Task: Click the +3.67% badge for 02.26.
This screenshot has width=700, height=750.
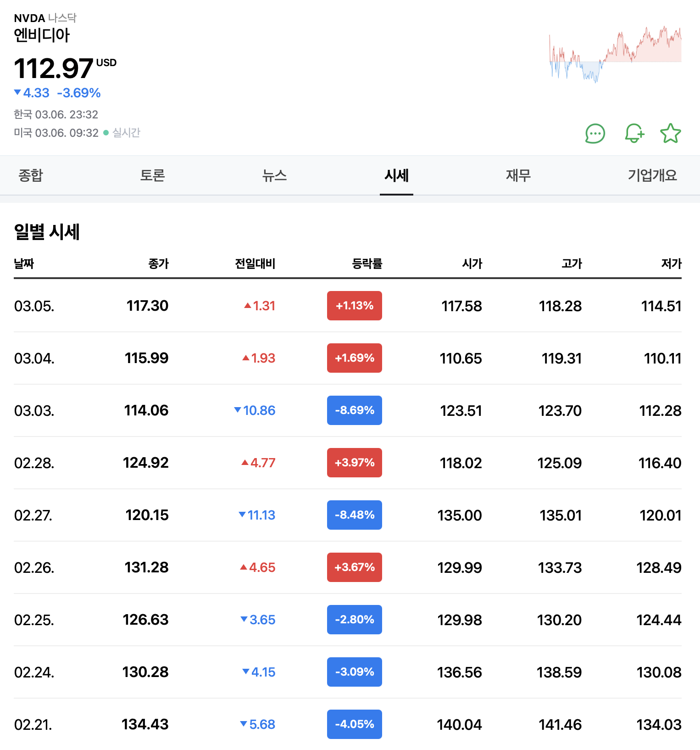Action: pos(355,567)
